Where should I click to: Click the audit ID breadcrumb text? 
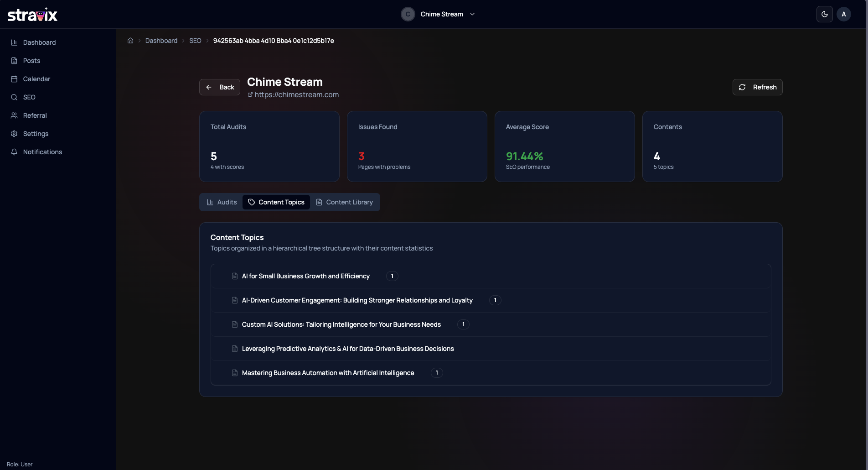274,41
